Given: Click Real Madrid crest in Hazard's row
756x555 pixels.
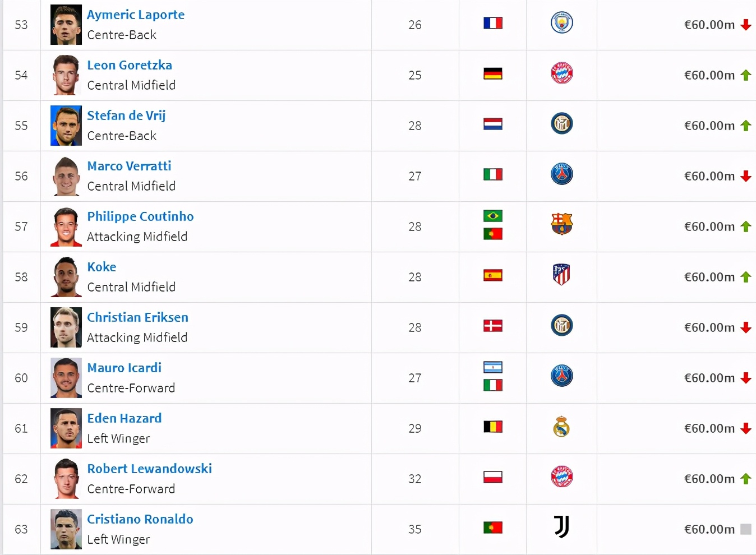Looking at the screenshot, I should click(561, 427).
